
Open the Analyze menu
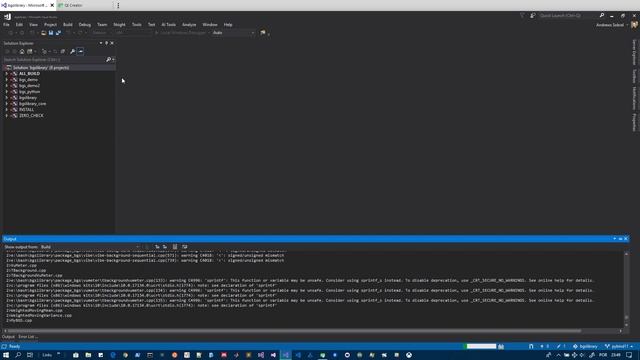click(189, 24)
